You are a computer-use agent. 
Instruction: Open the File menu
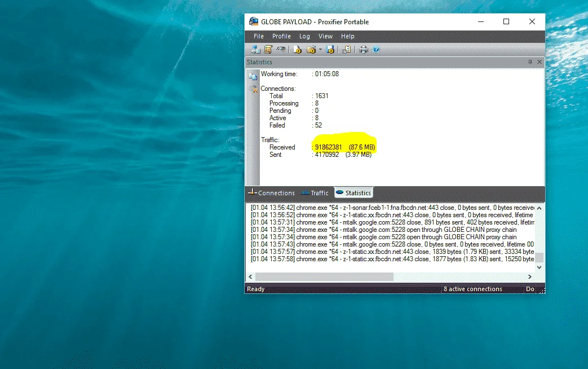click(259, 37)
